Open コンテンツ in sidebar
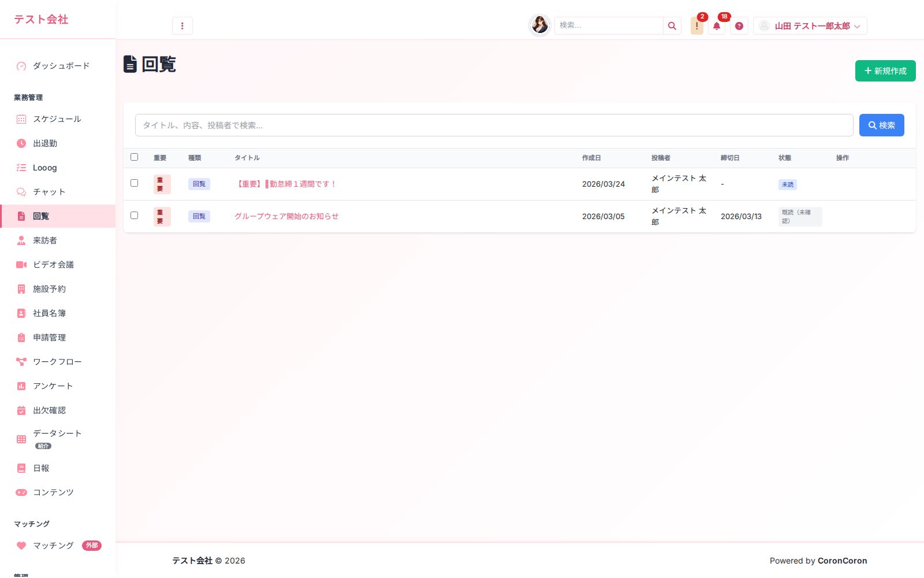Viewport: 924px width, 578px height. pyautogui.click(x=58, y=492)
